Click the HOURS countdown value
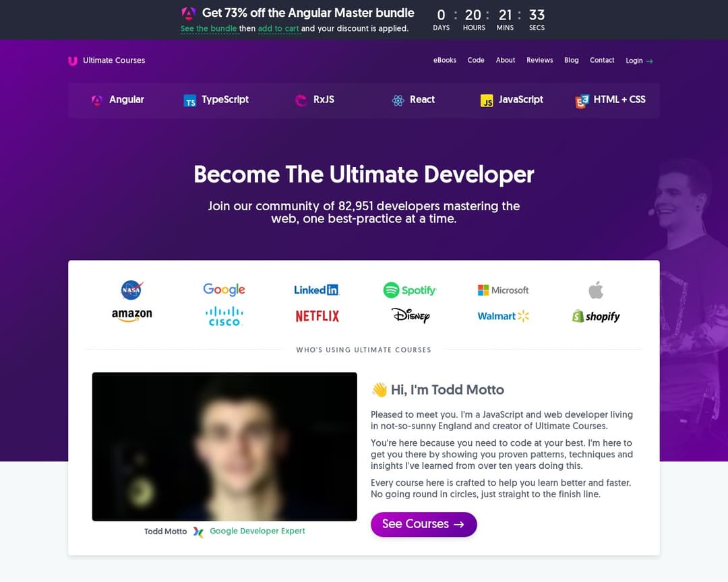This screenshot has height=582, width=728. [473, 15]
